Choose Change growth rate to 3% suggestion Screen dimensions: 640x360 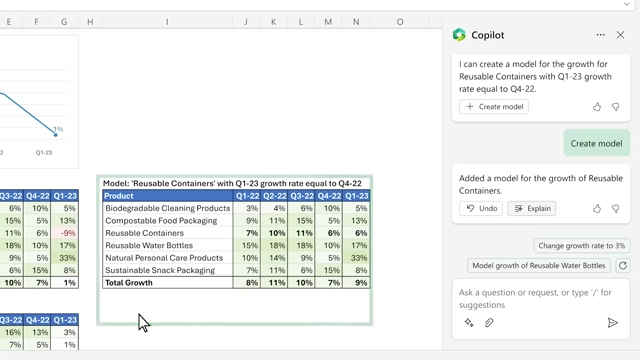pyautogui.click(x=582, y=246)
